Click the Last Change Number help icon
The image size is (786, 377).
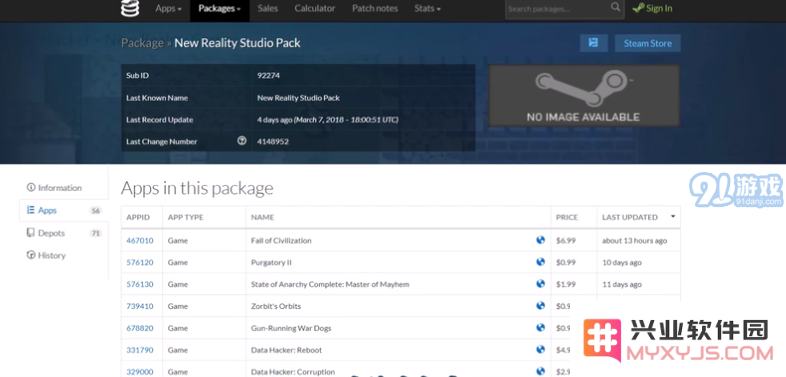(x=242, y=141)
